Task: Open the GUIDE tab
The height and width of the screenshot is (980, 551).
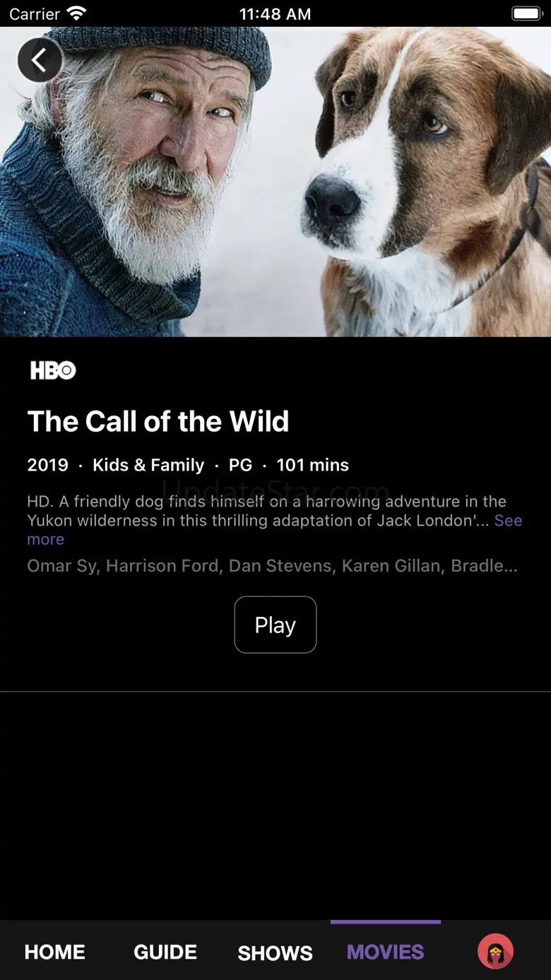Action: [165, 952]
